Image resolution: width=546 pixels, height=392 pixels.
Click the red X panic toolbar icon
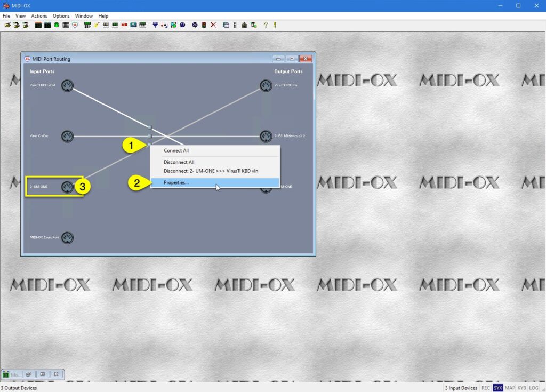pyautogui.click(x=214, y=25)
